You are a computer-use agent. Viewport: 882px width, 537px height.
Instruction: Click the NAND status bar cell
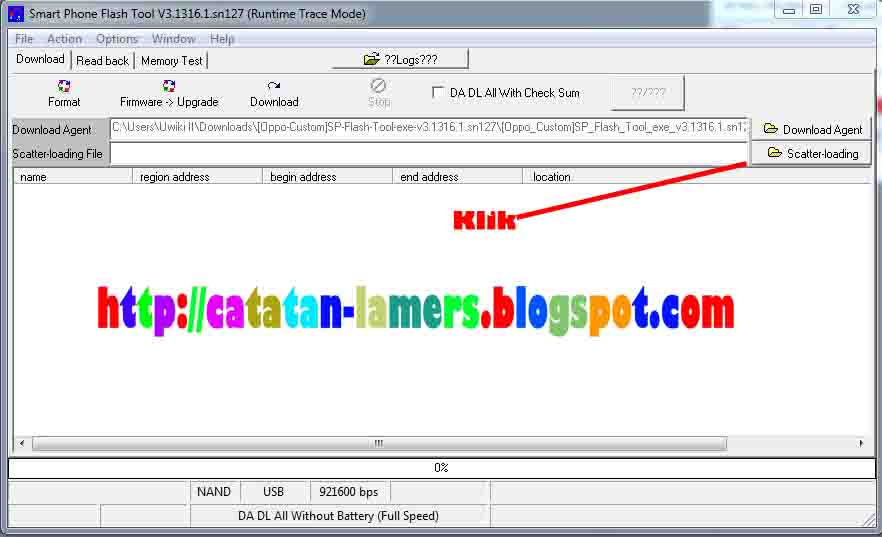coord(214,492)
